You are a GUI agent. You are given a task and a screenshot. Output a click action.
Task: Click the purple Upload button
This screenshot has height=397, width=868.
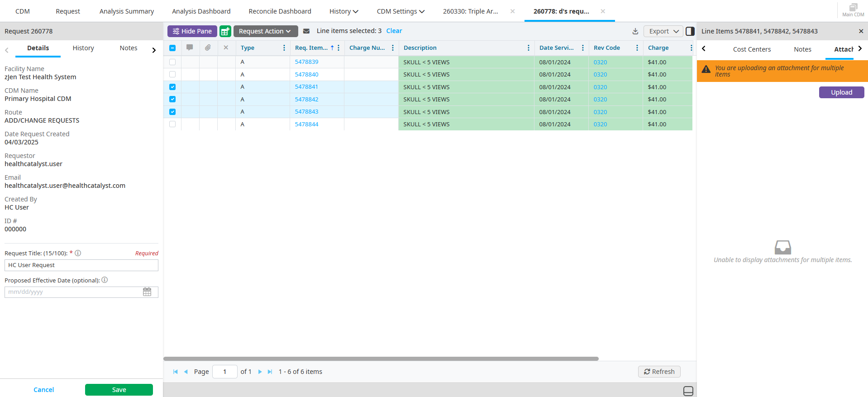pos(841,92)
